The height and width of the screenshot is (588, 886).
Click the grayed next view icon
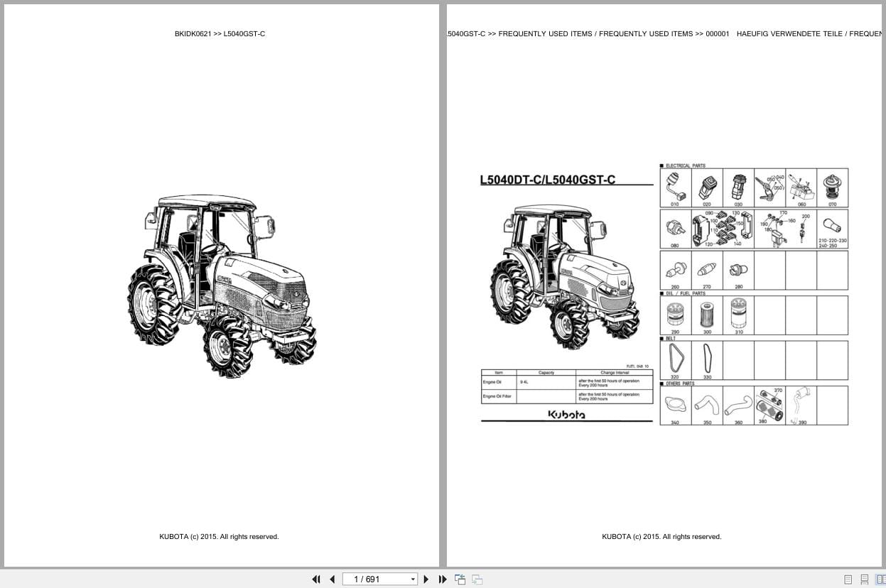pyautogui.click(x=477, y=579)
